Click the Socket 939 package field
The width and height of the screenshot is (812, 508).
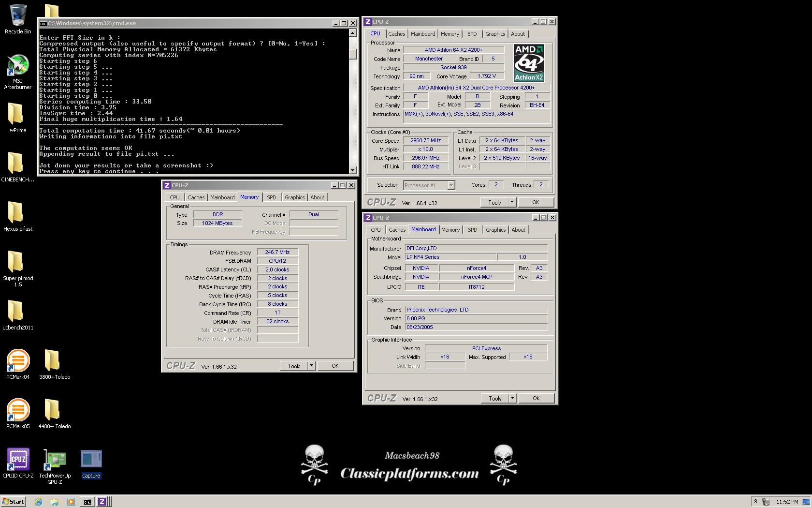(x=453, y=67)
